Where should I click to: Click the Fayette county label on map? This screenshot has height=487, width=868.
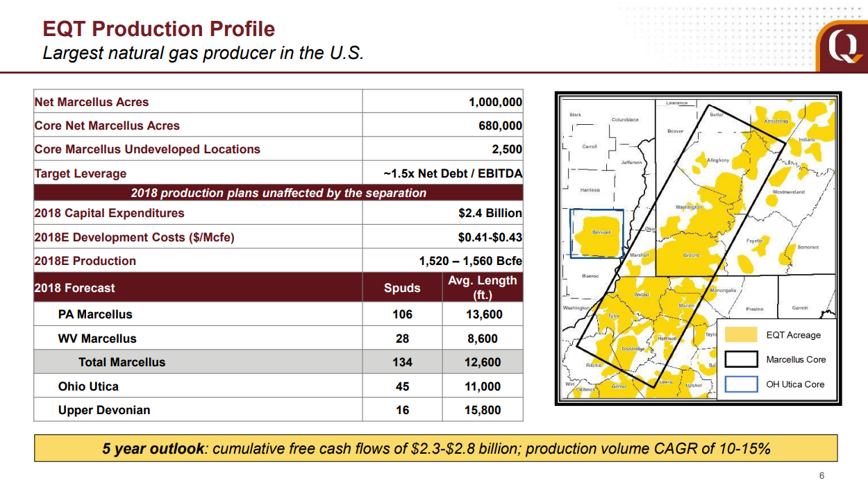point(754,241)
